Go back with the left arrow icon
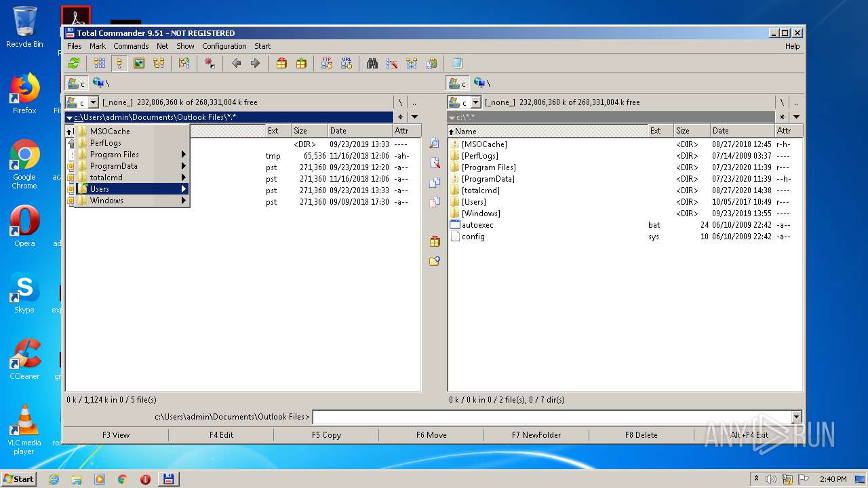The width and height of the screenshot is (868, 488). pyautogui.click(x=236, y=63)
